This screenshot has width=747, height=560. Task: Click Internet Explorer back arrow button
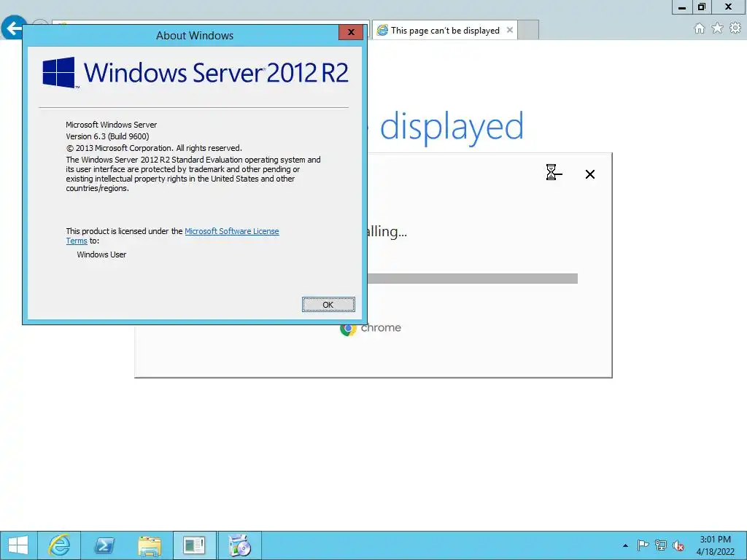[13, 28]
